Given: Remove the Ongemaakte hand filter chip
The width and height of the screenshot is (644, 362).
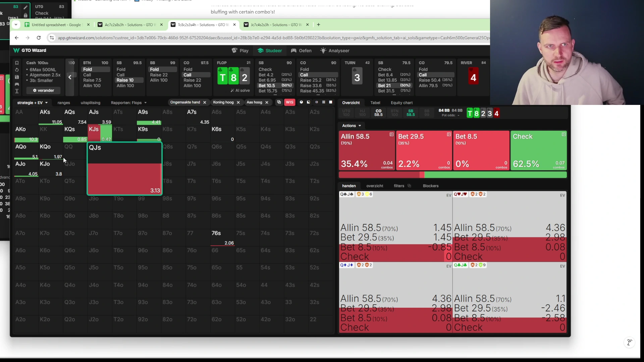Looking at the screenshot, I should click(x=205, y=103).
